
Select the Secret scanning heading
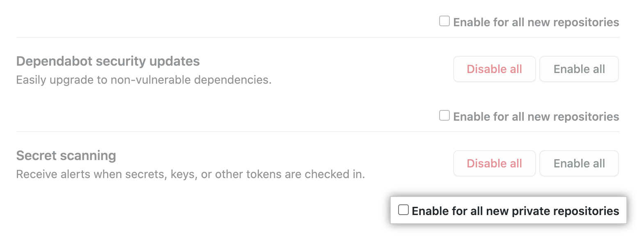(x=66, y=156)
